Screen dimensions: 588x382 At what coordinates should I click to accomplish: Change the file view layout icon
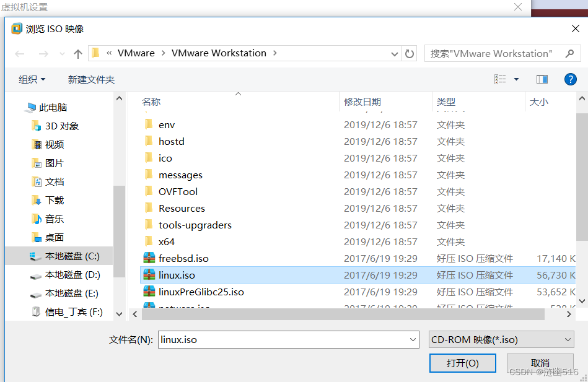tap(500, 79)
